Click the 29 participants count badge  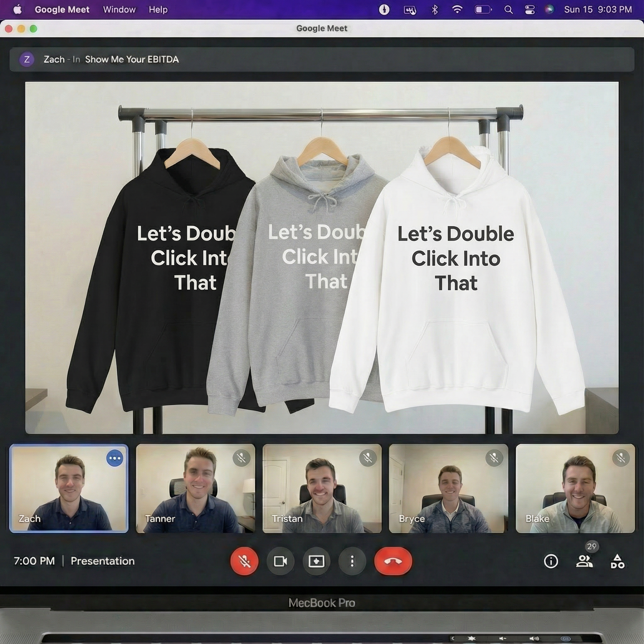592,547
